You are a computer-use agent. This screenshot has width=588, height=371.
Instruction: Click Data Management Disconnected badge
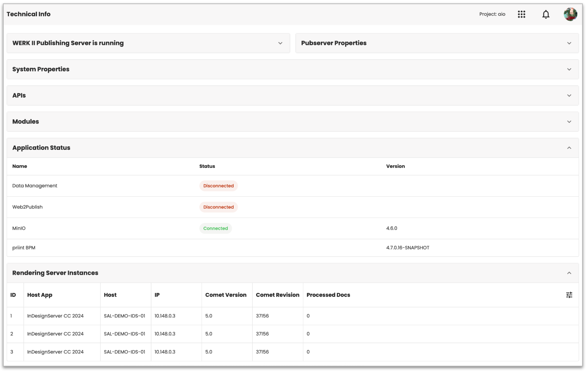point(218,186)
